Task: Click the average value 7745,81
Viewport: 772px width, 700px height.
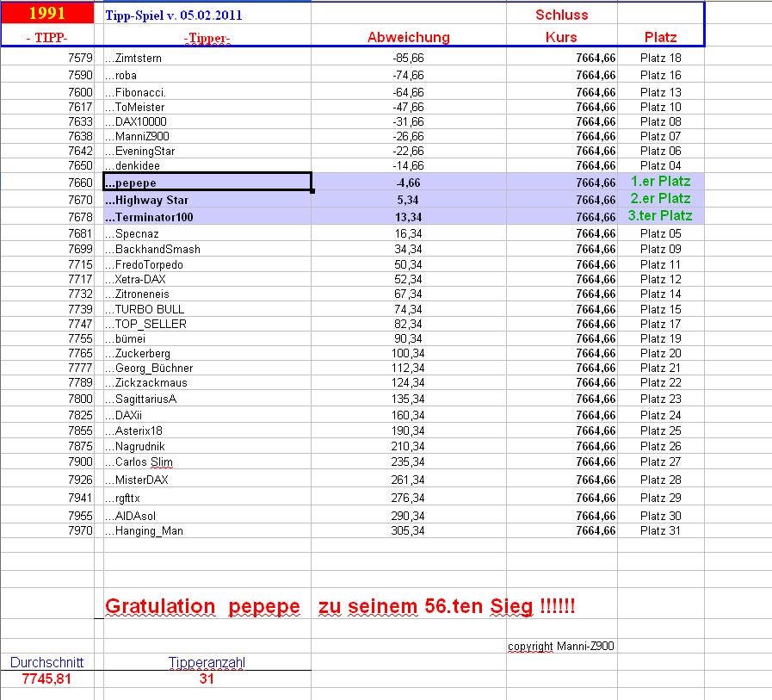Action: [x=46, y=678]
